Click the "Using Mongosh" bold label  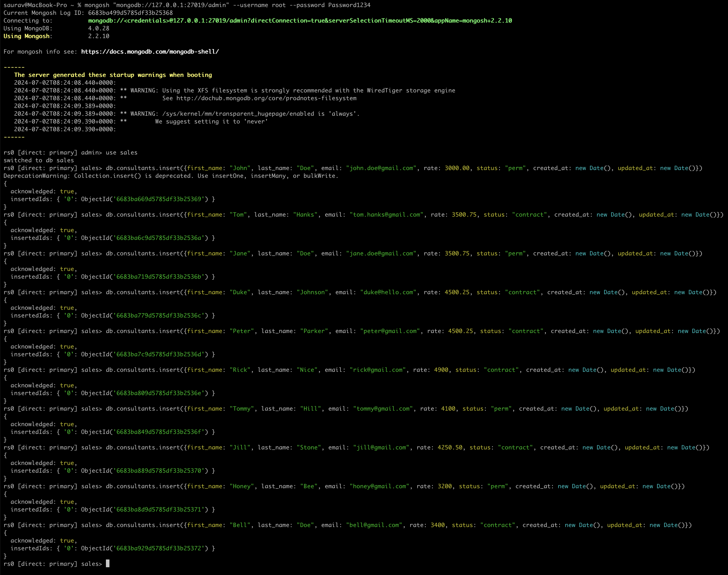[x=26, y=36]
